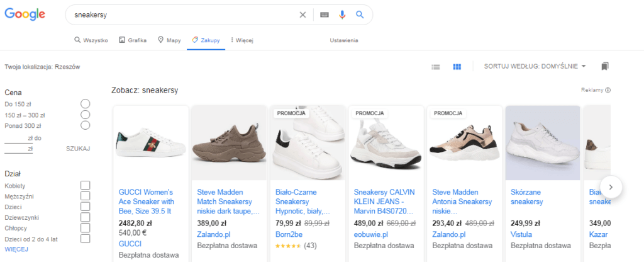
Task: Open the Sortuj według dropdown
Action: tap(535, 66)
